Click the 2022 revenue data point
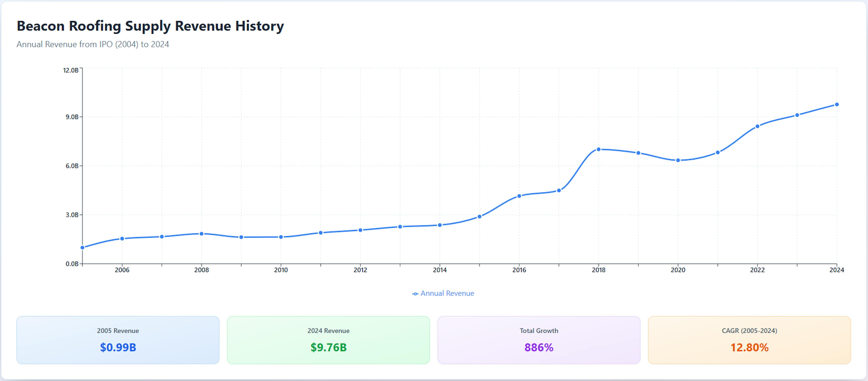 [757, 126]
